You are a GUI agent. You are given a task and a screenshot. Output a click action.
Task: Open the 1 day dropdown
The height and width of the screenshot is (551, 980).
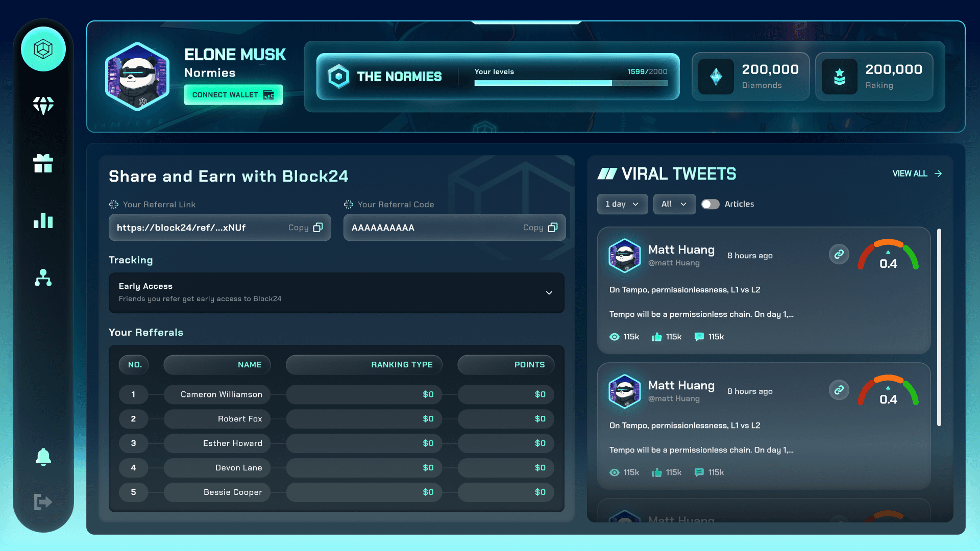[622, 204]
